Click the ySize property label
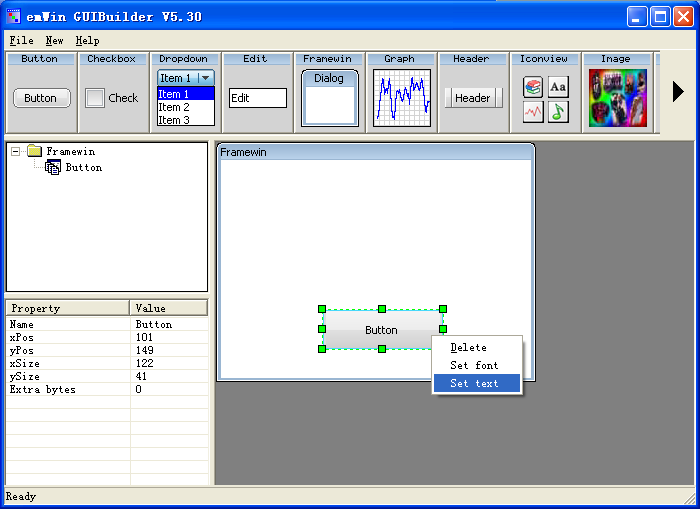This screenshot has height=509, width=700. 25,376
